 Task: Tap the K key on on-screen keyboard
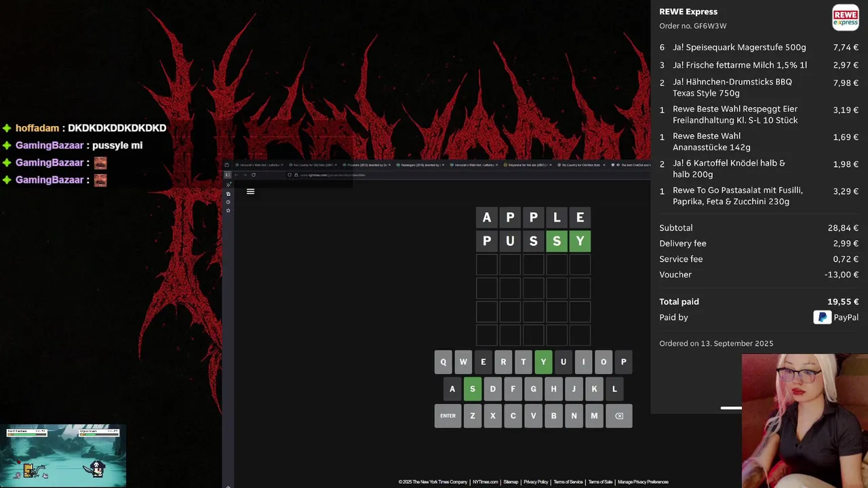594,389
